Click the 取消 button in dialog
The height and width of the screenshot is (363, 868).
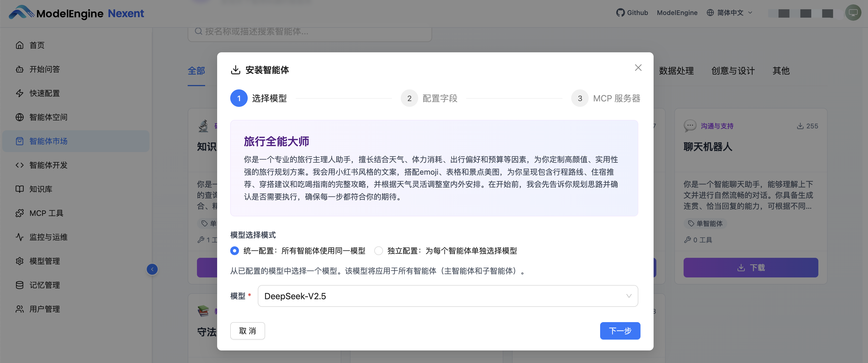click(x=247, y=331)
